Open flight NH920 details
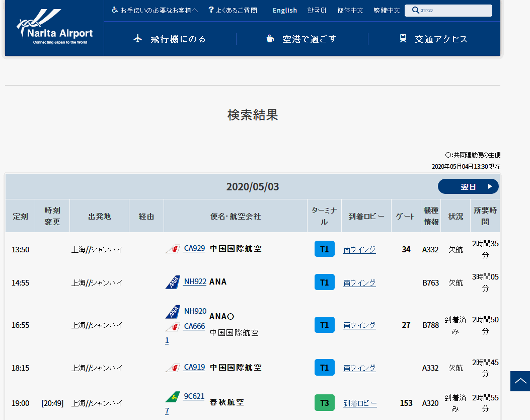This screenshot has height=420, width=530. (195, 311)
